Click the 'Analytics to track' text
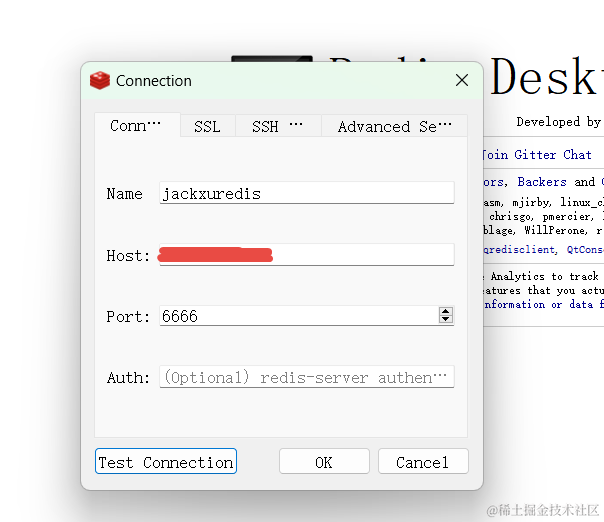This screenshot has height=522, width=604. [x=544, y=276]
